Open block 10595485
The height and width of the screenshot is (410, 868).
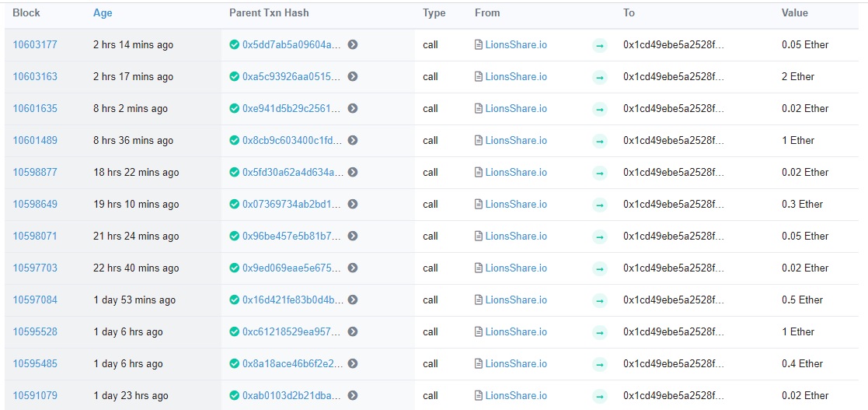tap(35, 364)
